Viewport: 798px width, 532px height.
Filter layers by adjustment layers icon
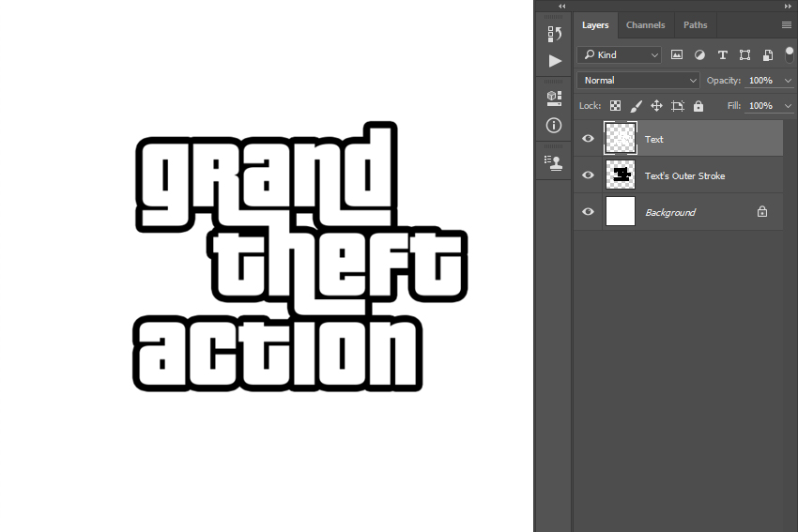point(699,55)
